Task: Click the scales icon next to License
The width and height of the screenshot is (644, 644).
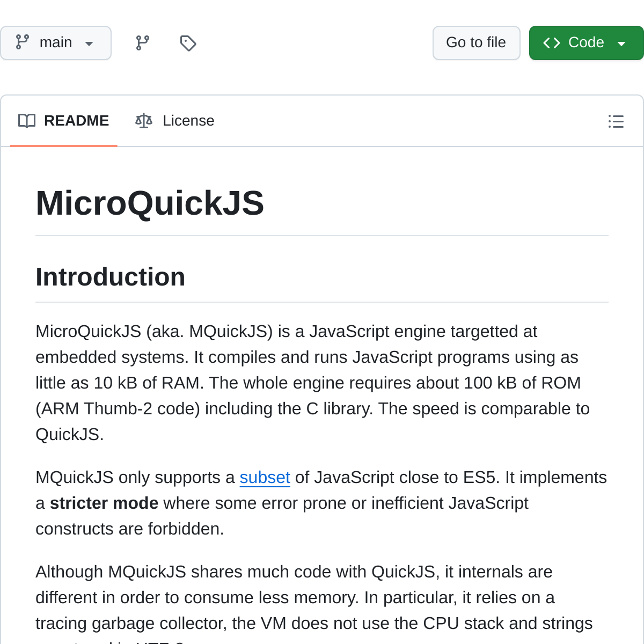Action: pos(143,121)
